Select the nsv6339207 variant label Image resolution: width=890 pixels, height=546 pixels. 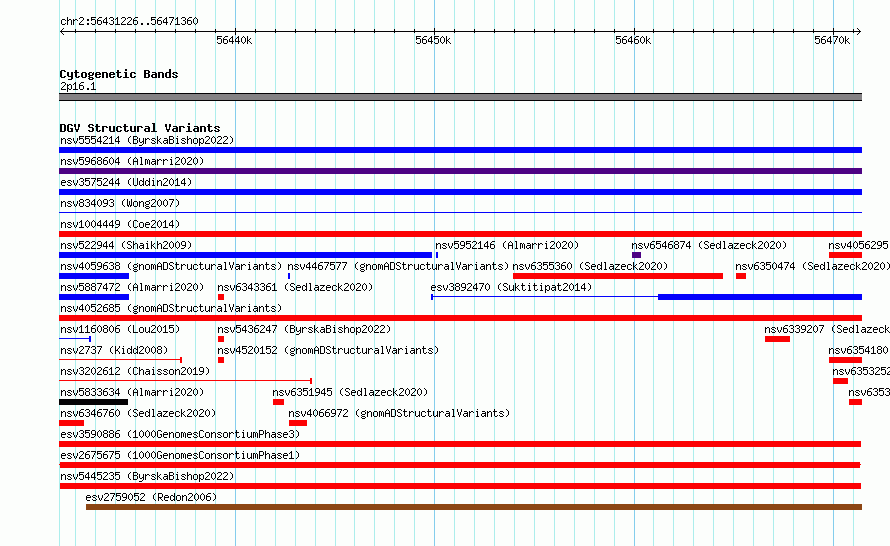[826, 329]
